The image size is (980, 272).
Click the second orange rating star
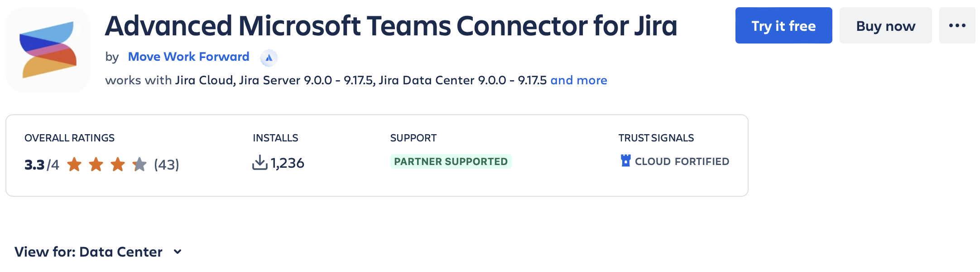96,165
